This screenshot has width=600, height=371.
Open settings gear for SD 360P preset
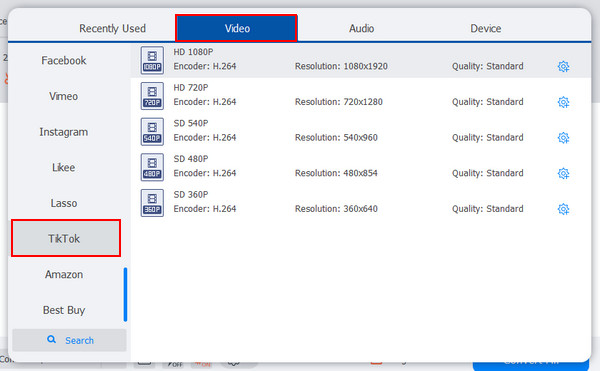point(563,209)
